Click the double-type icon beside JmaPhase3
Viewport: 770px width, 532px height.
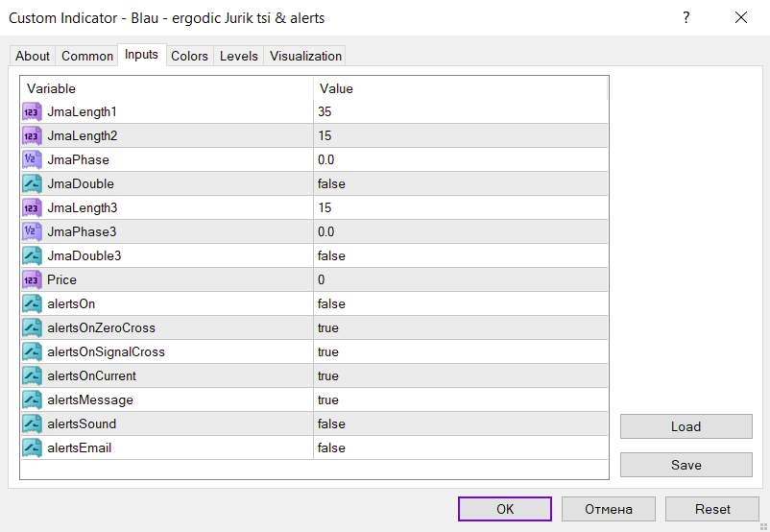[32, 231]
